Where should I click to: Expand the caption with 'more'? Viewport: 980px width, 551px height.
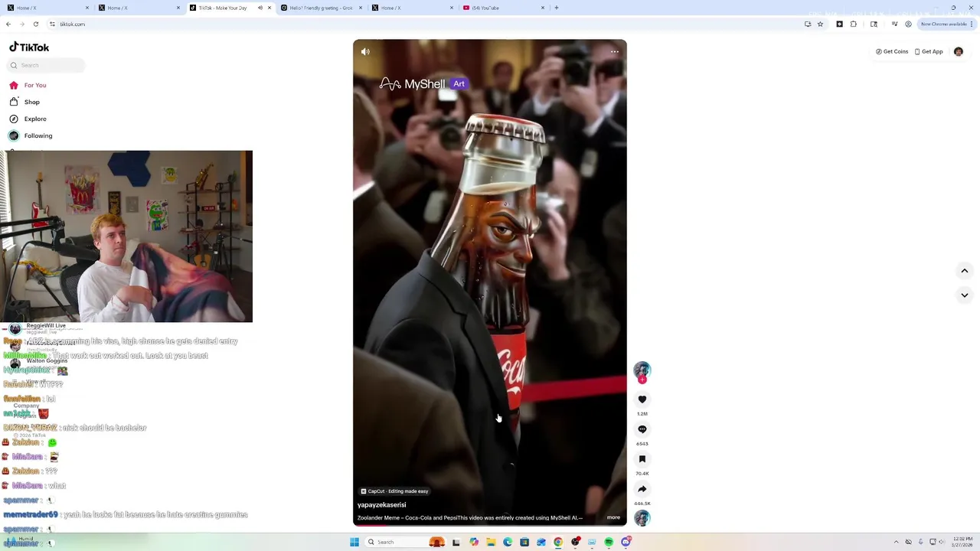pos(613,517)
